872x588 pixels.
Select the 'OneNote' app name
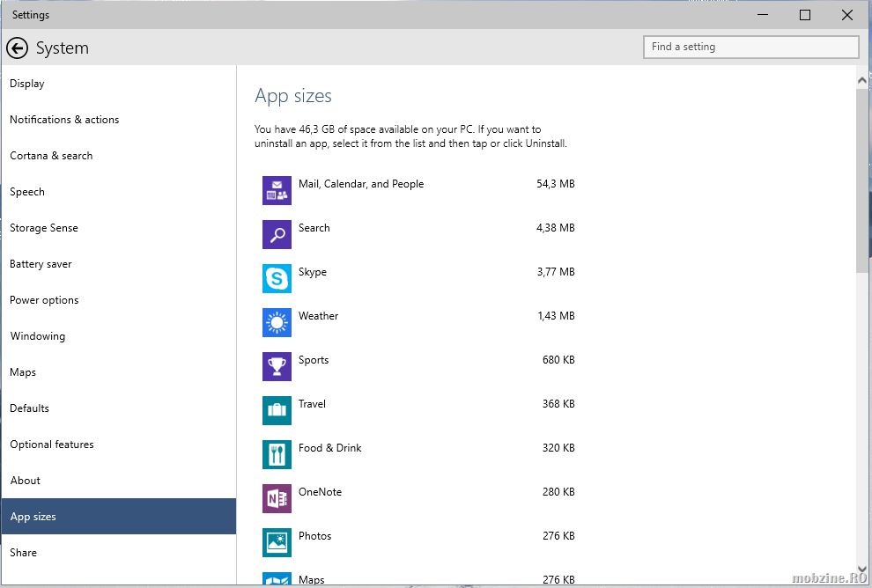(320, 492)
